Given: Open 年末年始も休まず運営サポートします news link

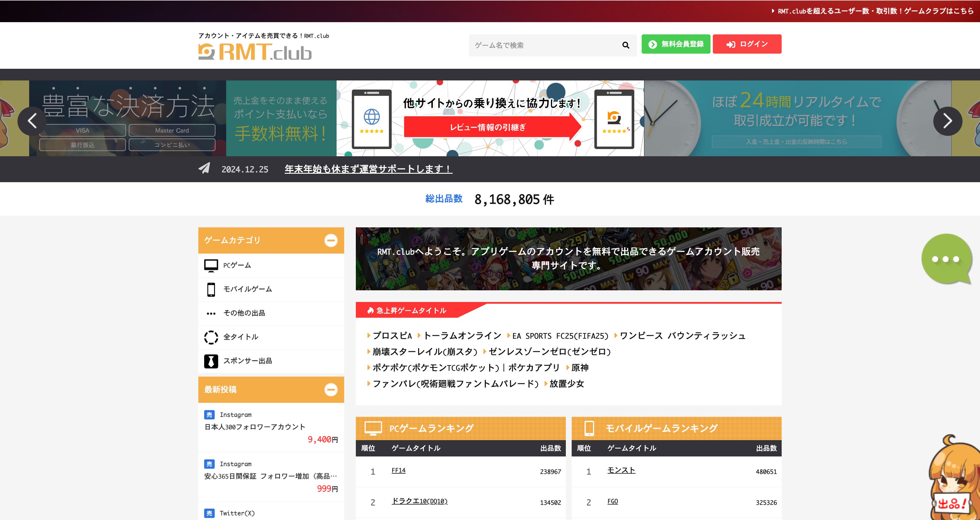Looking at the screenshot, I should pyautogui.click(x=368, y=169).
